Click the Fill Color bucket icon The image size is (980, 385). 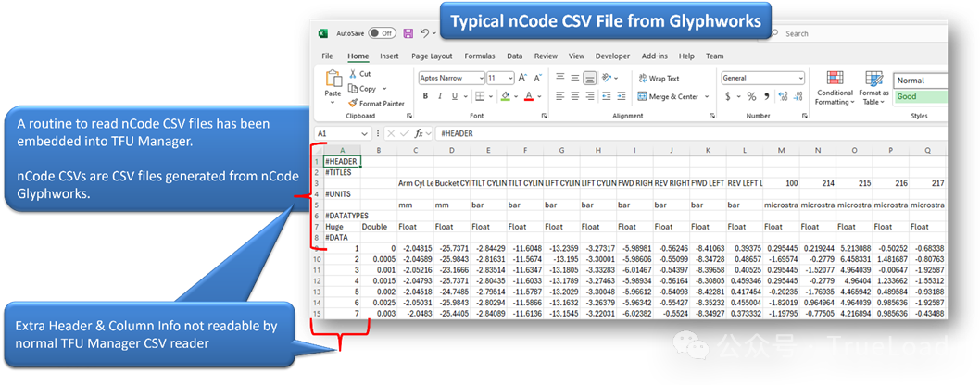(505, 96)
